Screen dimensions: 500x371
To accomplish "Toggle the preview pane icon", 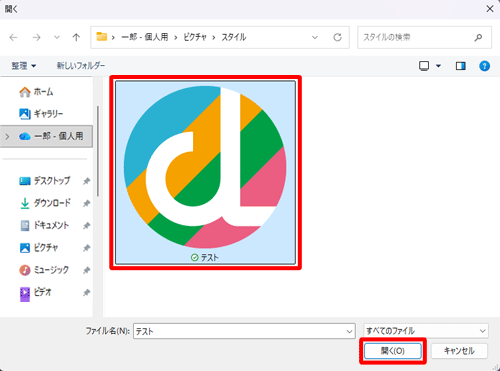I will (461, 66).
